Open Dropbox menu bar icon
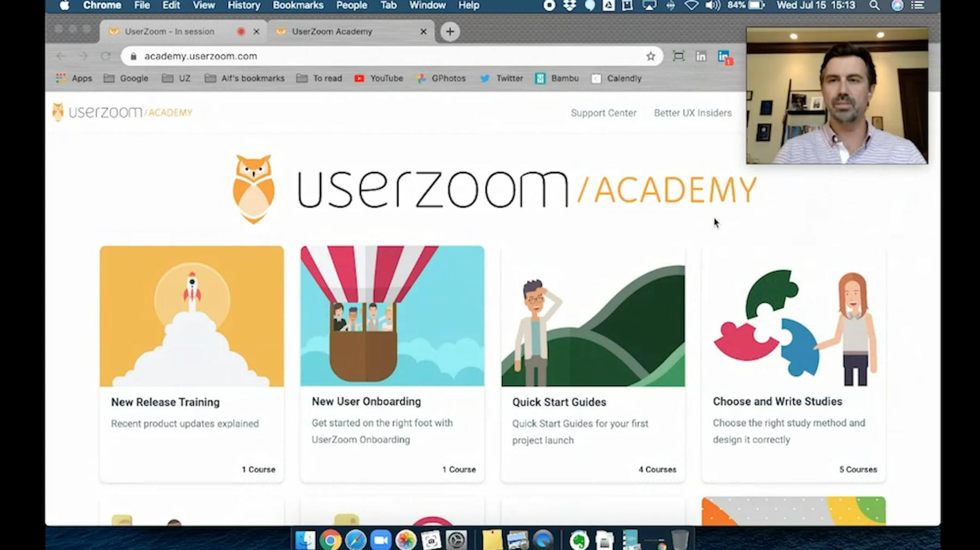This screenshot has width=980, height=550. pos(569,5)
